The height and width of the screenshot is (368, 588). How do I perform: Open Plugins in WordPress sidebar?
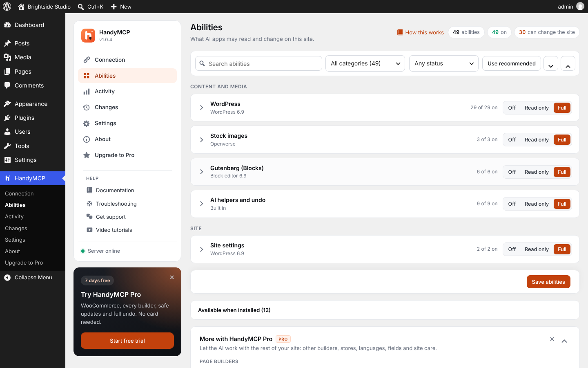[33, 118]
